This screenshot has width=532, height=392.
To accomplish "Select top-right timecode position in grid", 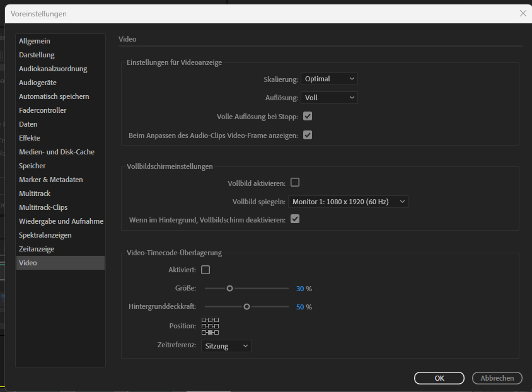I will click(216, 320).
